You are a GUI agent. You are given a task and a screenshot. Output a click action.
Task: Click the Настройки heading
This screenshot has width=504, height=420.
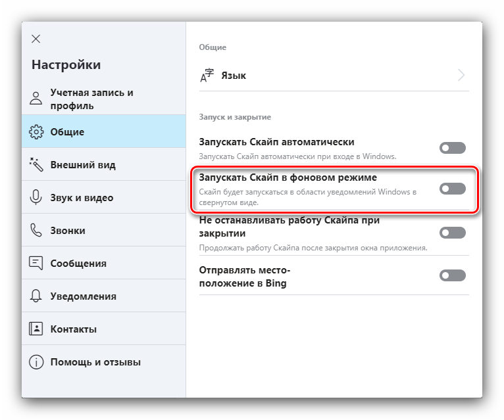click(66, 65)
